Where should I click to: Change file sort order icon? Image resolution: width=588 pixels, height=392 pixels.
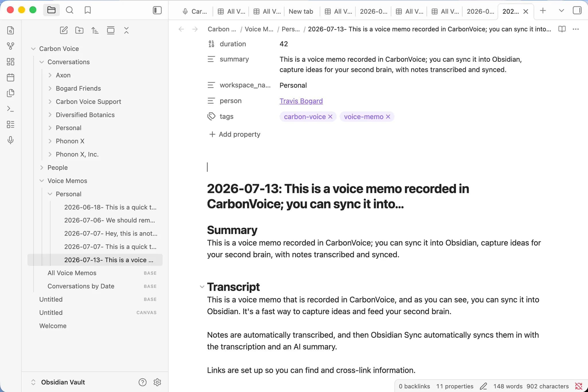pos(95,30)
